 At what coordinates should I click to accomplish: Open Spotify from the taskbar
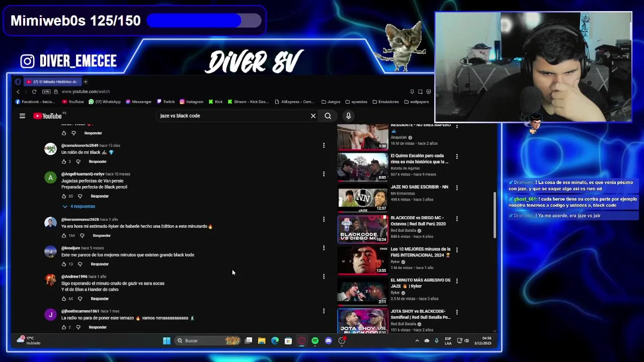click(x=315, y=340)
